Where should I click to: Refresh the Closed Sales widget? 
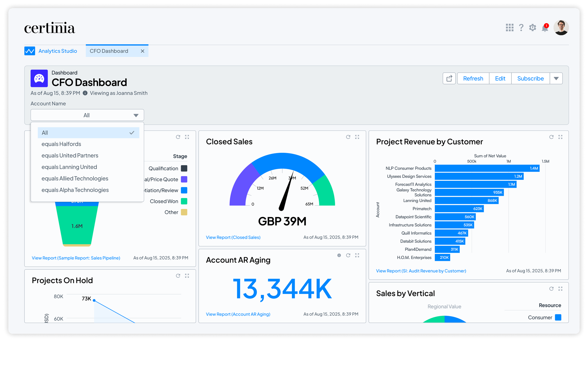(x=348, y=137)
